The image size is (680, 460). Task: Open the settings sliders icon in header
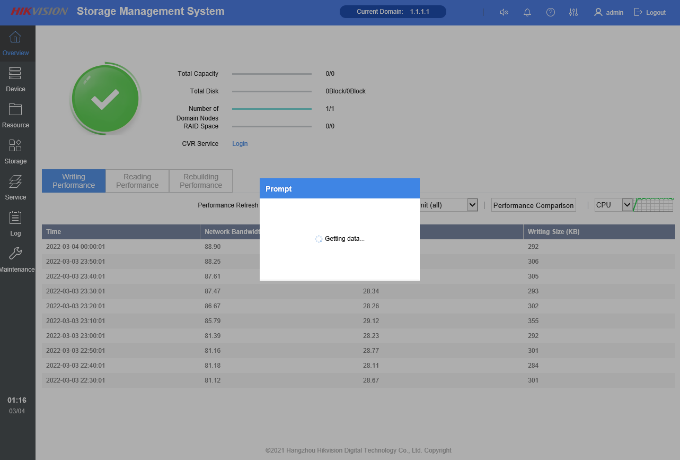tap(573, 12)
